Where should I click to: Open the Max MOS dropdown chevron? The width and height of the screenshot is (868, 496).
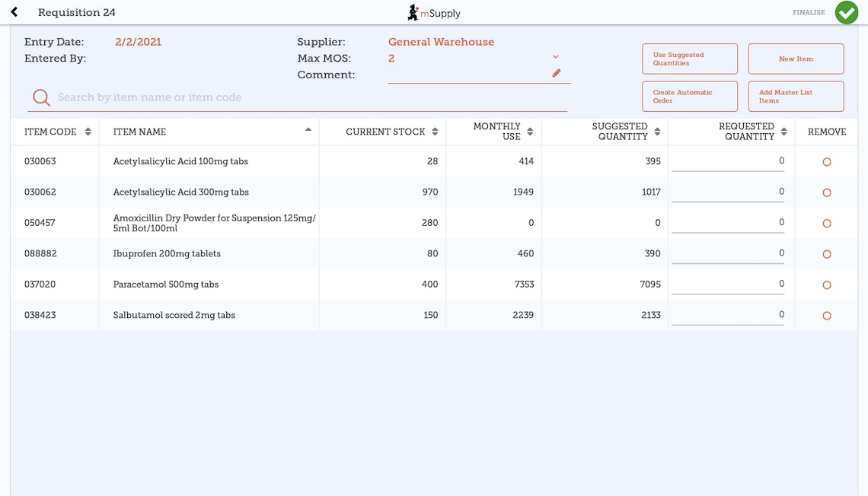pyautogui.click(x=555, y=57)
